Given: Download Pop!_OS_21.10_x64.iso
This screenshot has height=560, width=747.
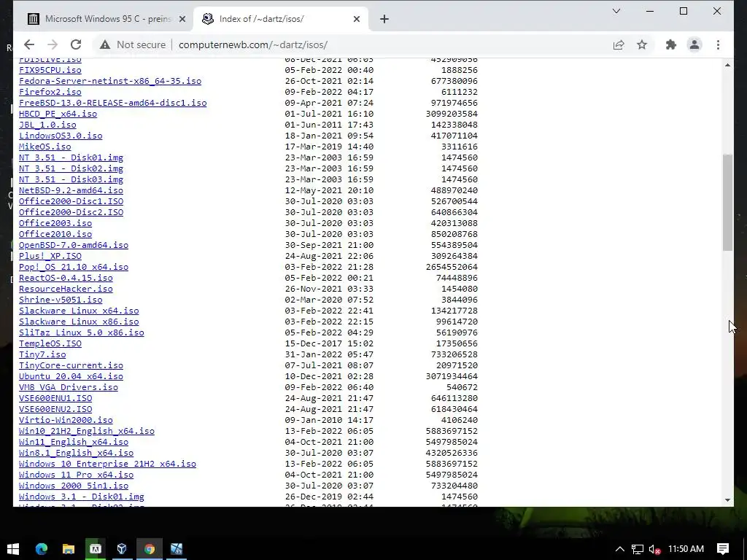Looking at the screenshot, I should pos(74,267).
